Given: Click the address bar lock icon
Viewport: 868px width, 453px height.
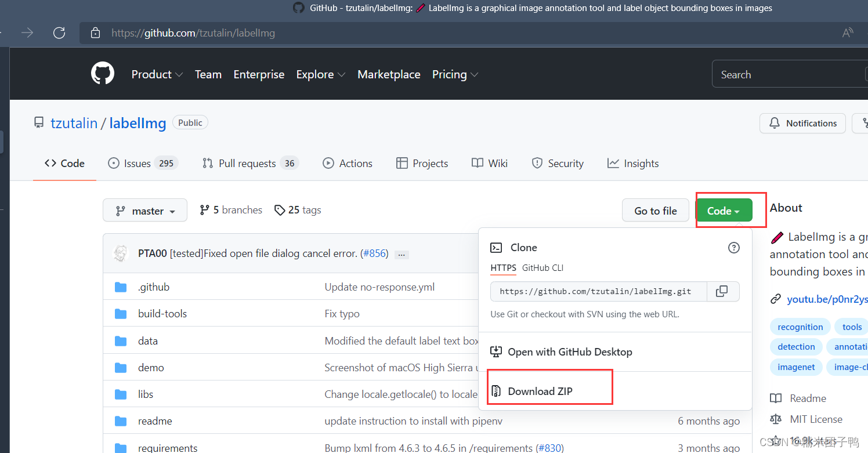Looking at the screenshot, I should (x=96, y=33).
